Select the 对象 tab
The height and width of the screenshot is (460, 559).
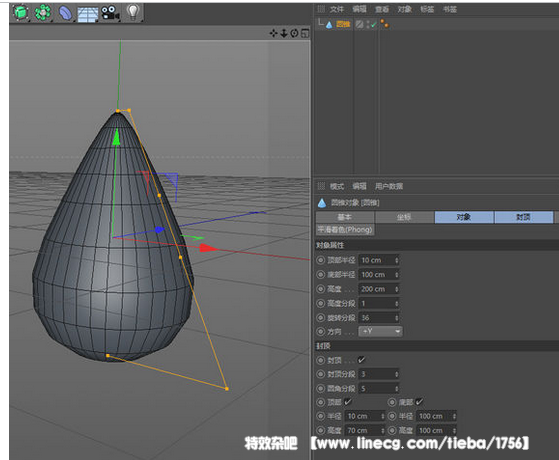(x=464, y=217)
